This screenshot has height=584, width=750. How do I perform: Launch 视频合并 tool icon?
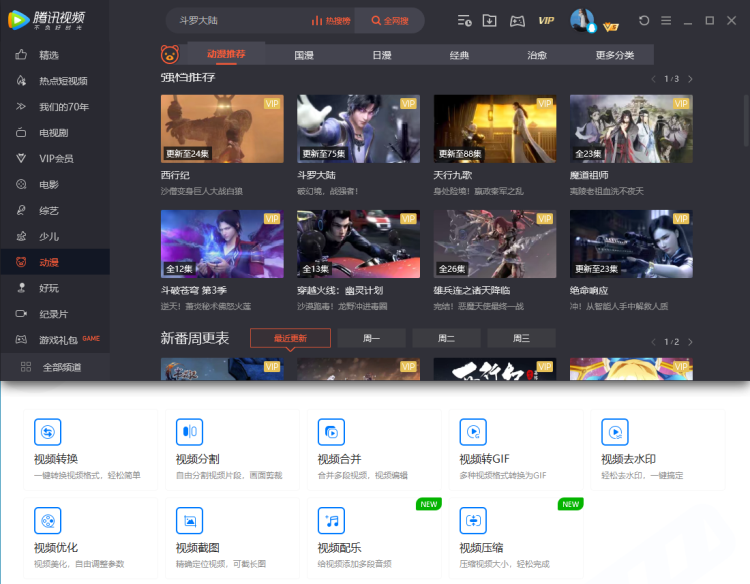[331, 432]
